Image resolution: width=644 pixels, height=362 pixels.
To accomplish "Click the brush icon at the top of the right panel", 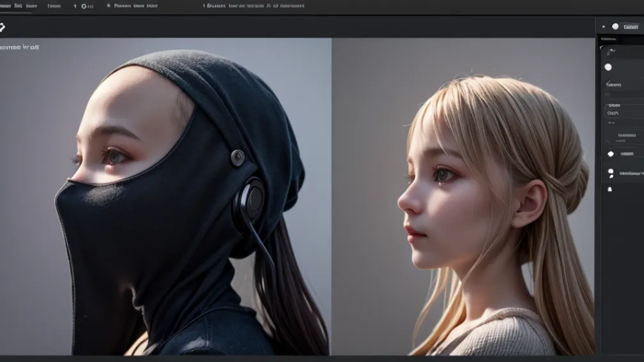I will (x=611, y=52).
